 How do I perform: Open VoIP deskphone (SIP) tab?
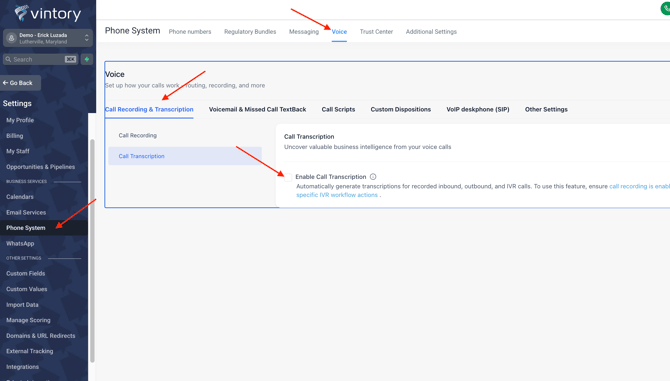pos(478,109)
